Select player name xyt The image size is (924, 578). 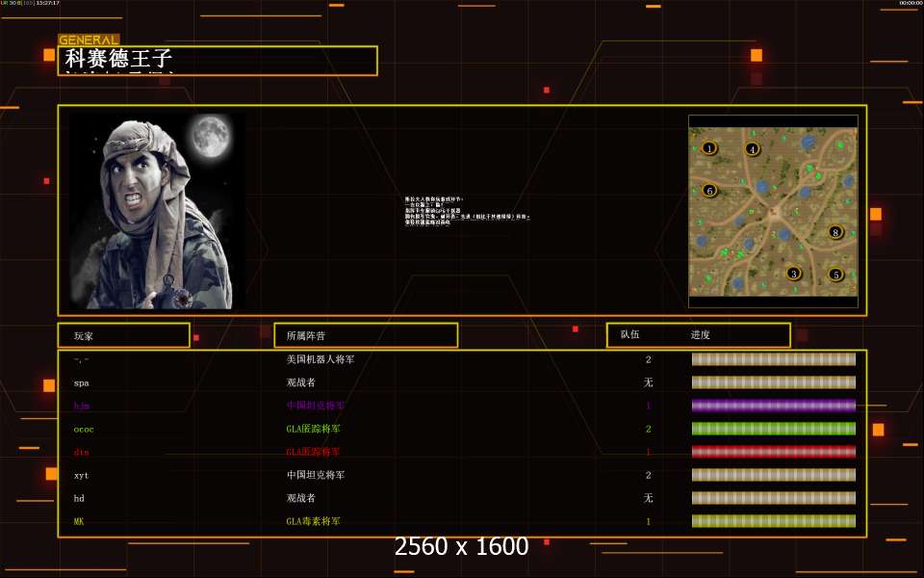[x=81, y=475]
